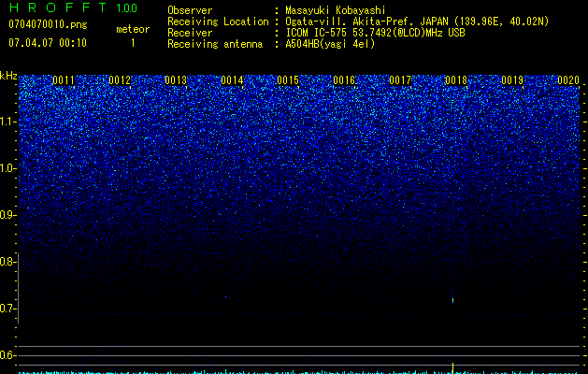This screenshot has height=374, width=588.
Task: Click time marker 0015
Action: [288, 80]
